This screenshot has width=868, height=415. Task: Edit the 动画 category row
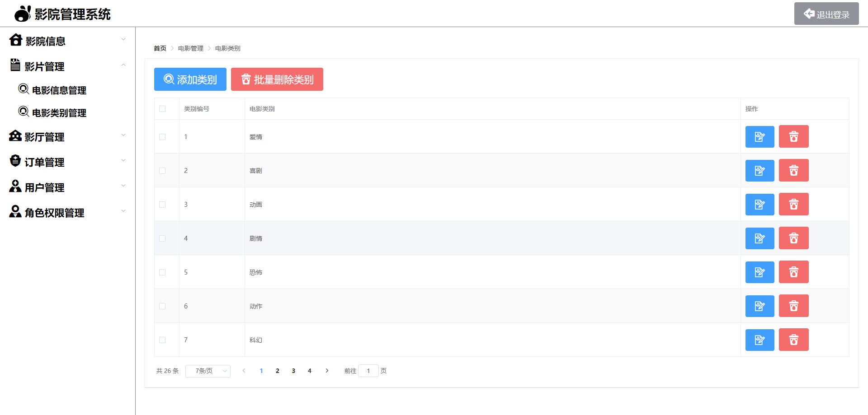point(759,205)
